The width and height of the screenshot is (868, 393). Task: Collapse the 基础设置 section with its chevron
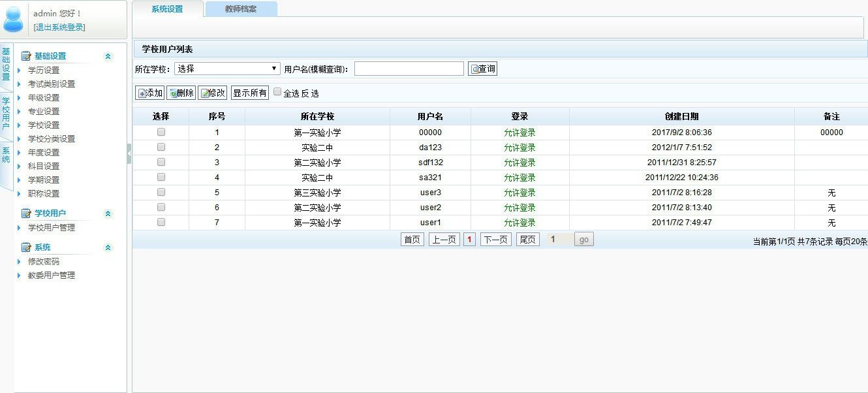point(108,57)
